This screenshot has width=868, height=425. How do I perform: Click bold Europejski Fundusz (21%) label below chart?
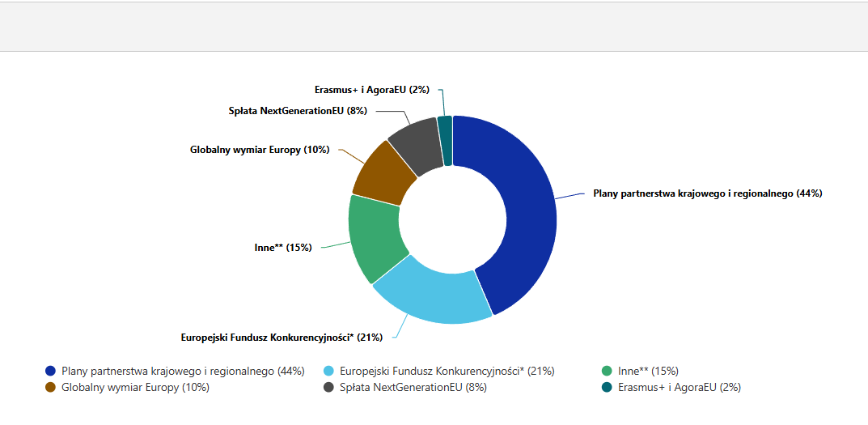pyautogui.click(x=282, y=337)
